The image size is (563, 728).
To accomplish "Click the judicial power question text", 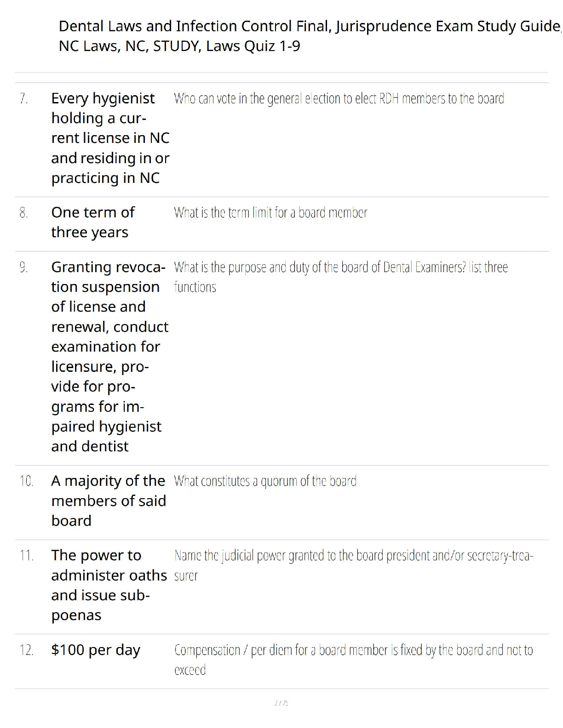I will (x=353, y=565).
